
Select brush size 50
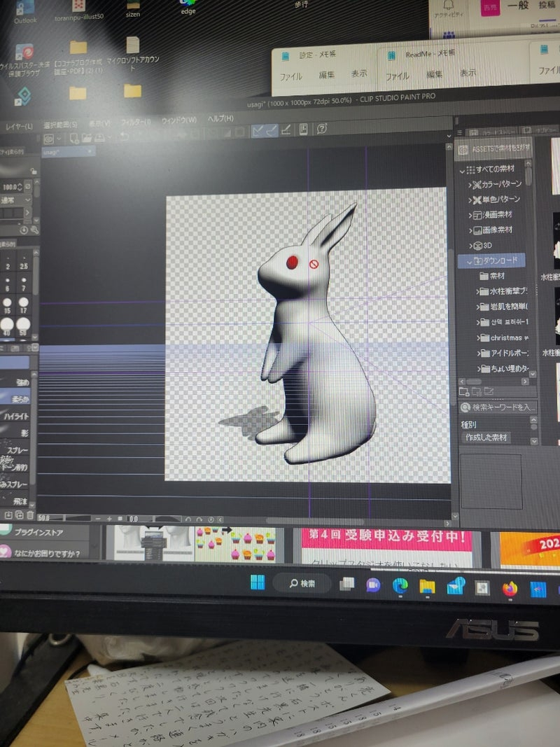click(23, 327)
